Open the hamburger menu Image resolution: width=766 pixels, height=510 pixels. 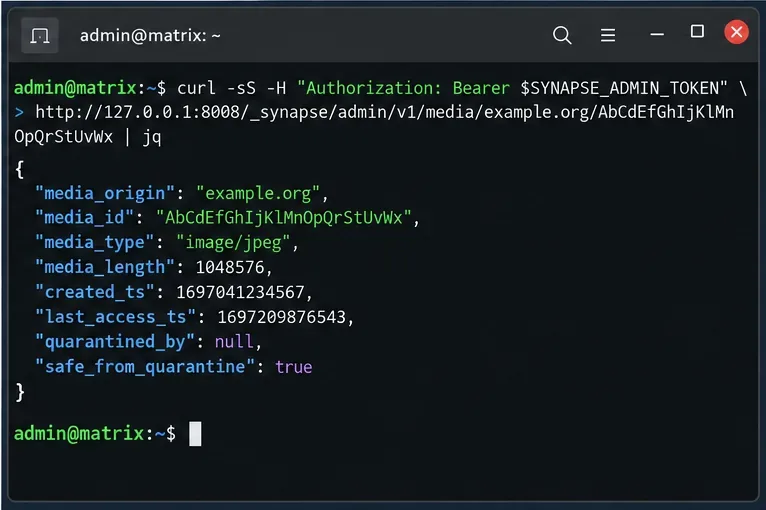pyautogui.click(x=608, y=35)
